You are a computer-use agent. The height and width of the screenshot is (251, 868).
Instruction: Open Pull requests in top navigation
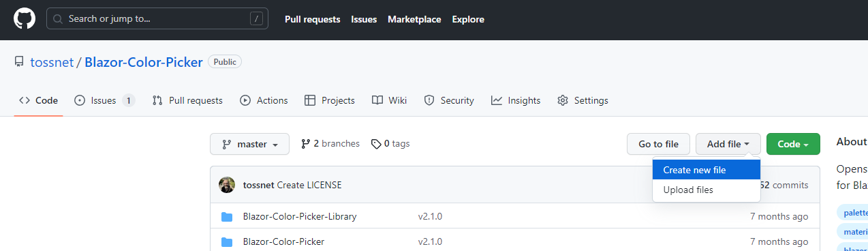[x=313, y=19]
